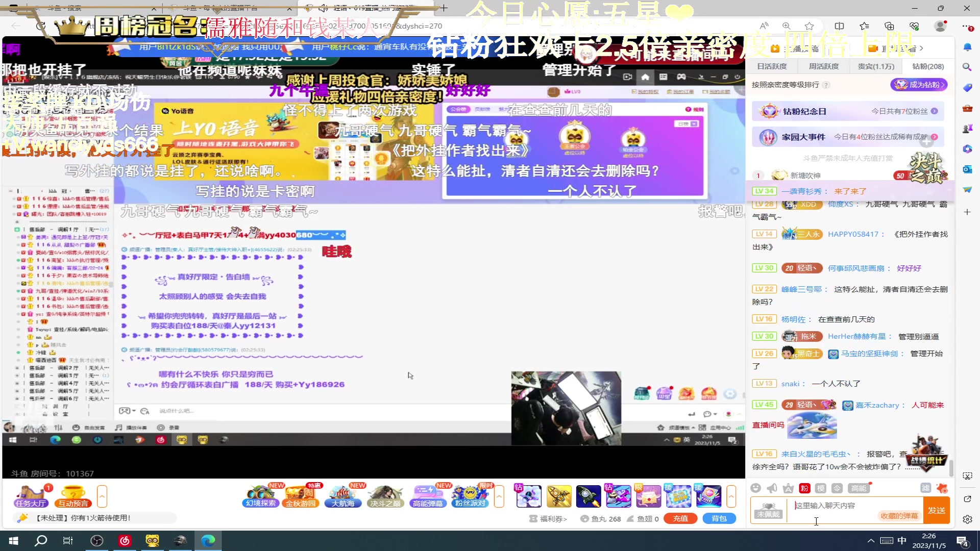Screen dimensions: 980x551
Task: Open the emoji picker in chat toolbar
Action: [756, 488]
